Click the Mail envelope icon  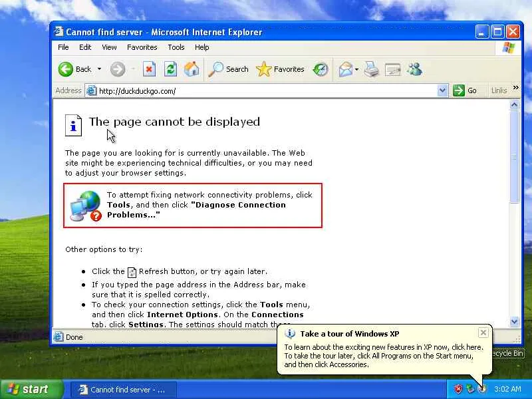345,69
